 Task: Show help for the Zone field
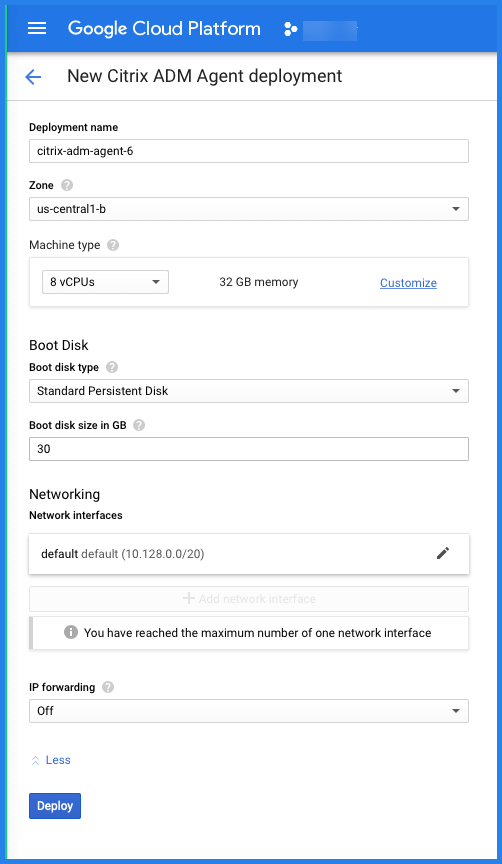pos(67,185)
